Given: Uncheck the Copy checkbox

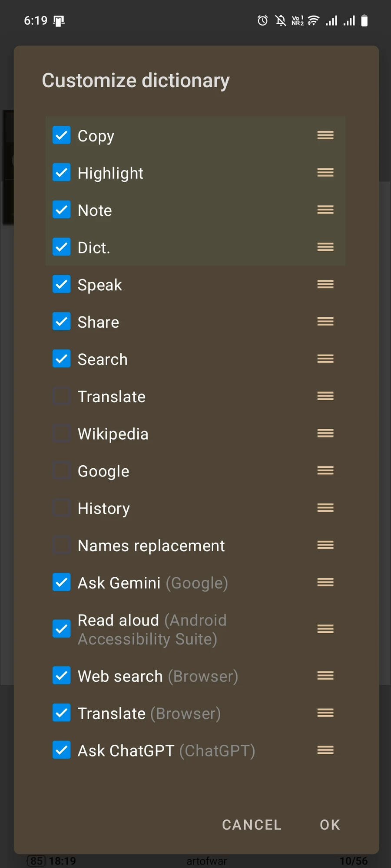Looking at the screenshot, I should coord(62,135).
